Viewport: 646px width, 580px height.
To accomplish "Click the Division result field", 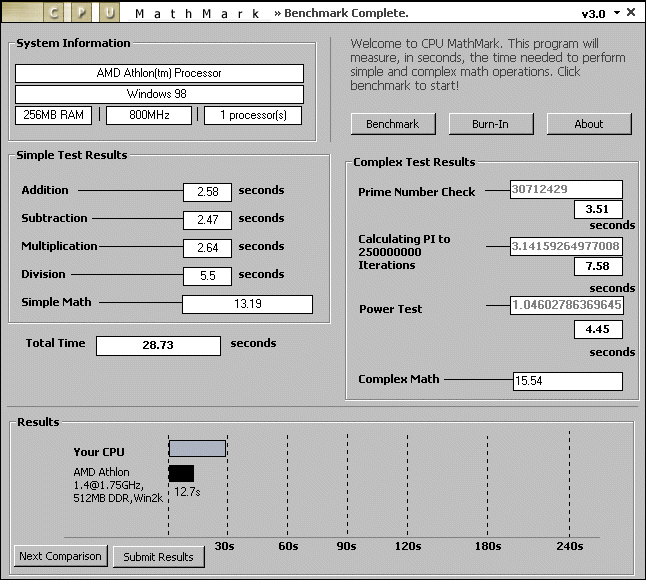I will click(x=207, y=276).
